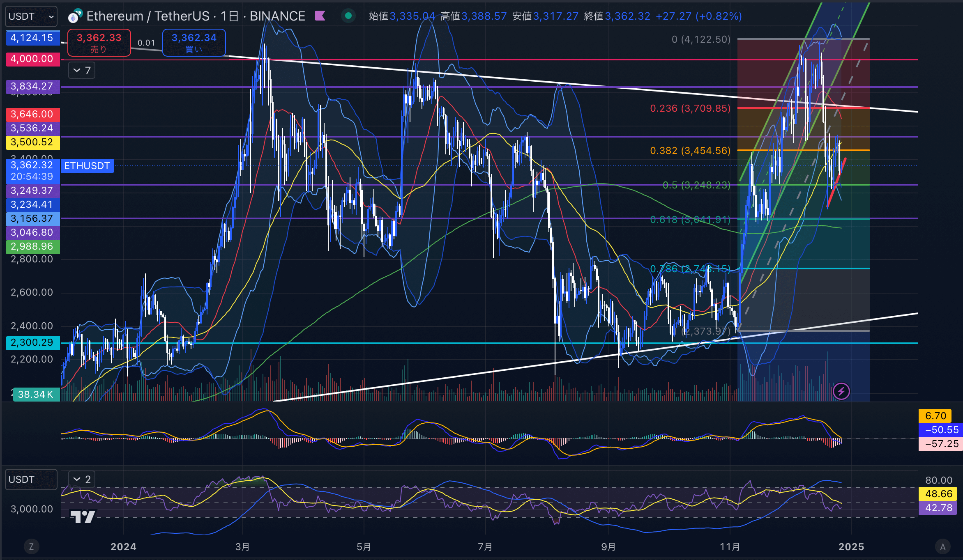This screenshot has height=560, width=963.
Task: Toggle the A auto-scale button at bottom right
Action: (942, 546)
